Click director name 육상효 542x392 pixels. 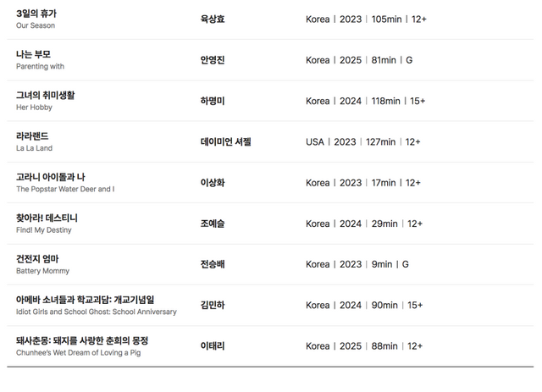coord(213,19)
